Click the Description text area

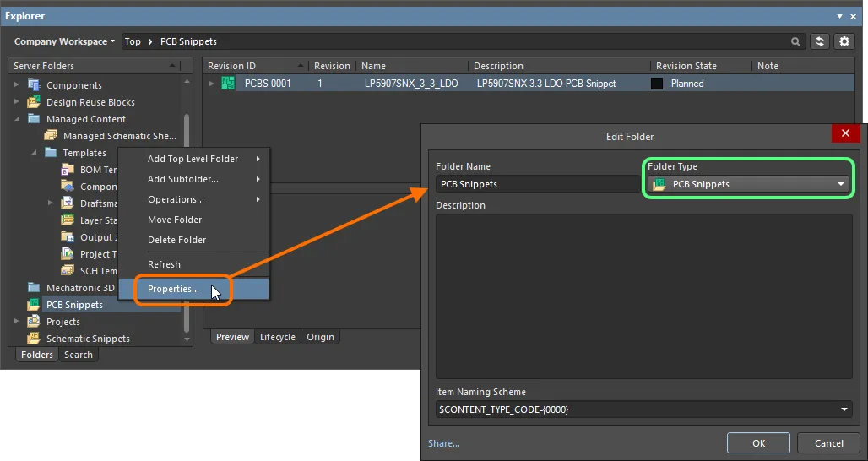[643, 296]
